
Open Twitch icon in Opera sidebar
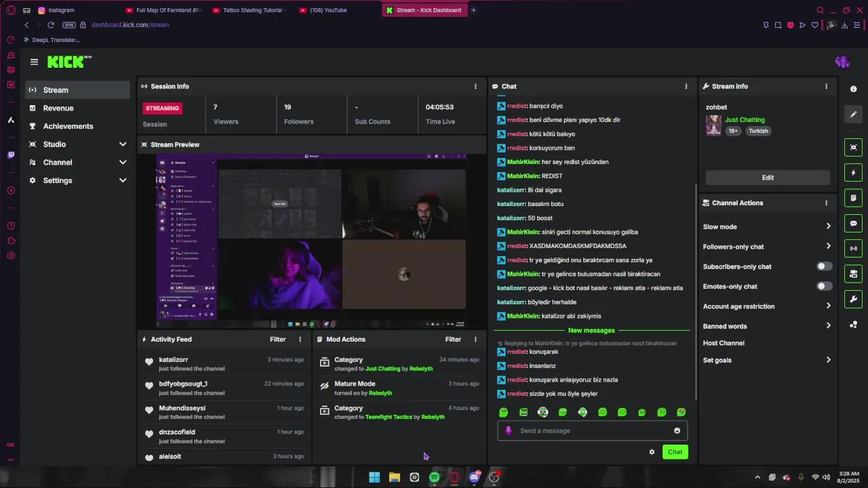[11, 155]
